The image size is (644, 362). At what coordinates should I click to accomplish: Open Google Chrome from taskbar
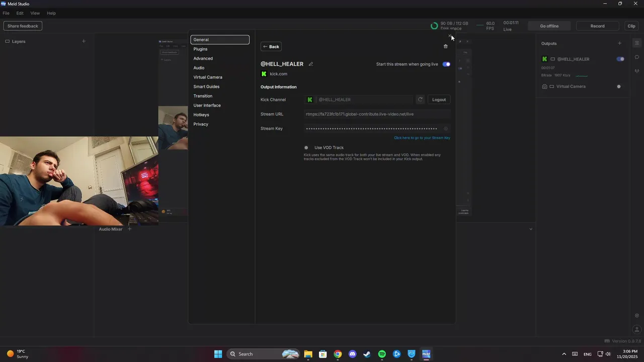[338, 354]
